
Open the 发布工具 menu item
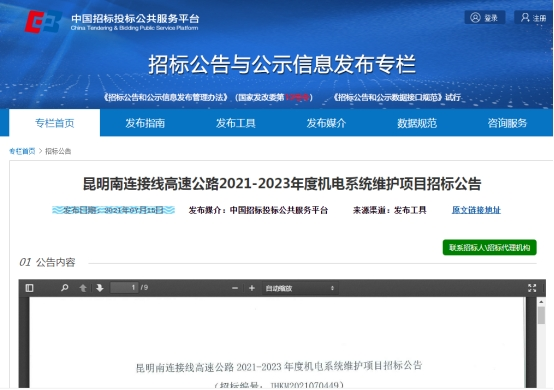pos(236,123)
